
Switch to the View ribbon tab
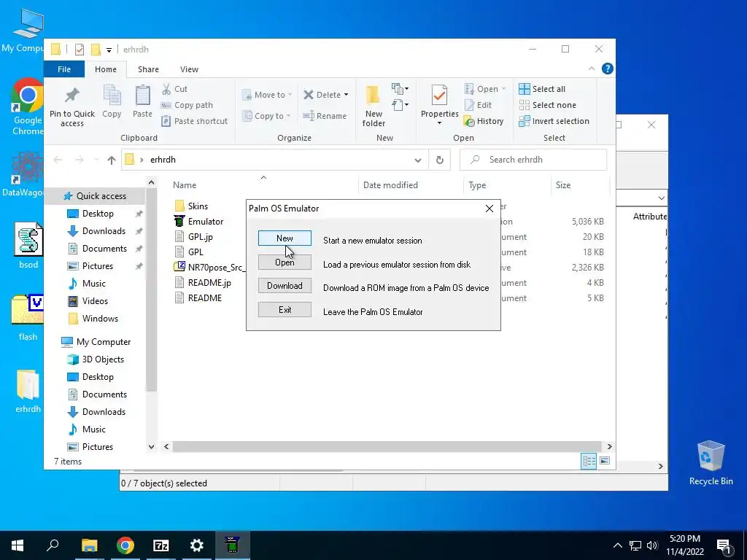tap(189, 69)
